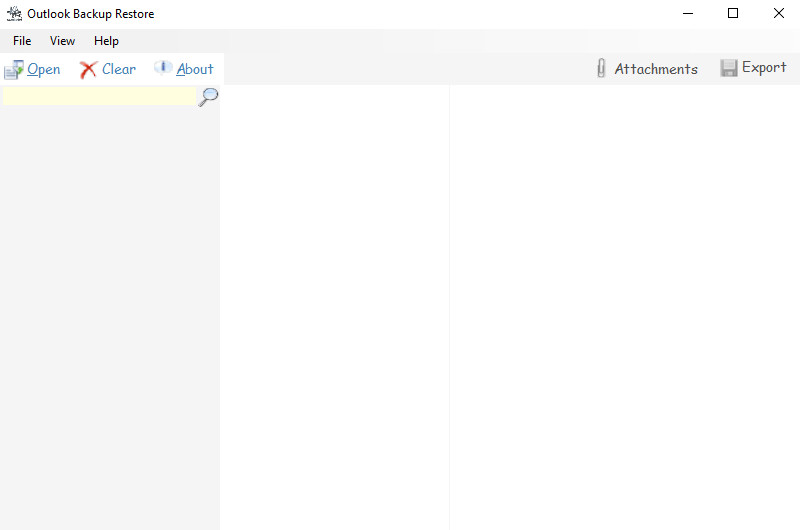Open the Help menu
Viewport: 800px width, 530px height.
[106, 41]
